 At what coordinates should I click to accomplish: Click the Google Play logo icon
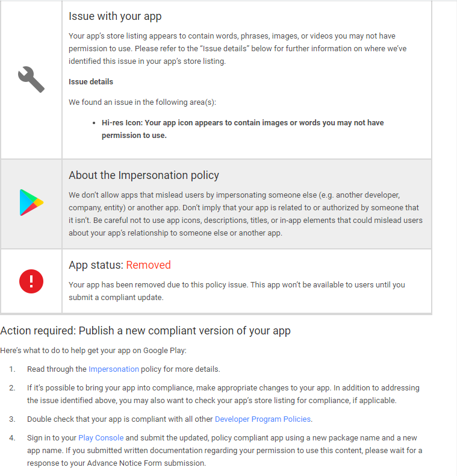[31, 202]
